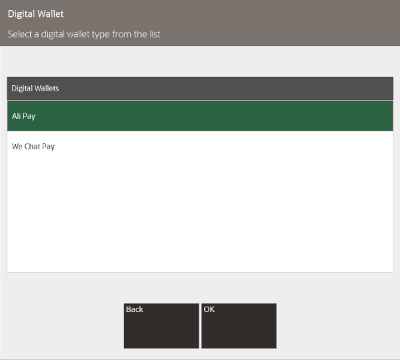Click the Digital Wallets column header
Viewport: 400px width, 360px height.
(x=200, y=88)
